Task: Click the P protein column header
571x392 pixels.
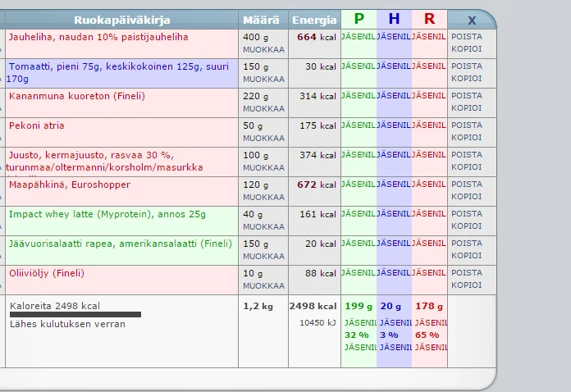Action: [x=359, y=20]
